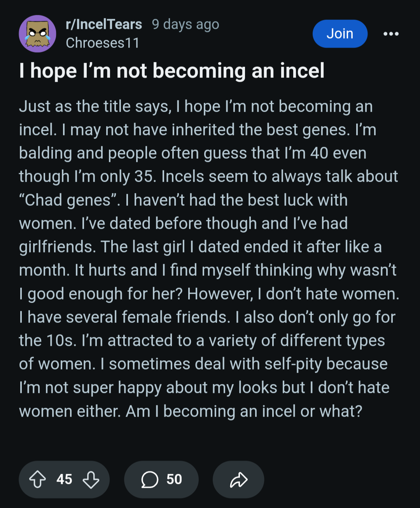Click the sentence "However, I don't hate women."
The width and height of the screenshot is (420, 508).
[293, 294]
